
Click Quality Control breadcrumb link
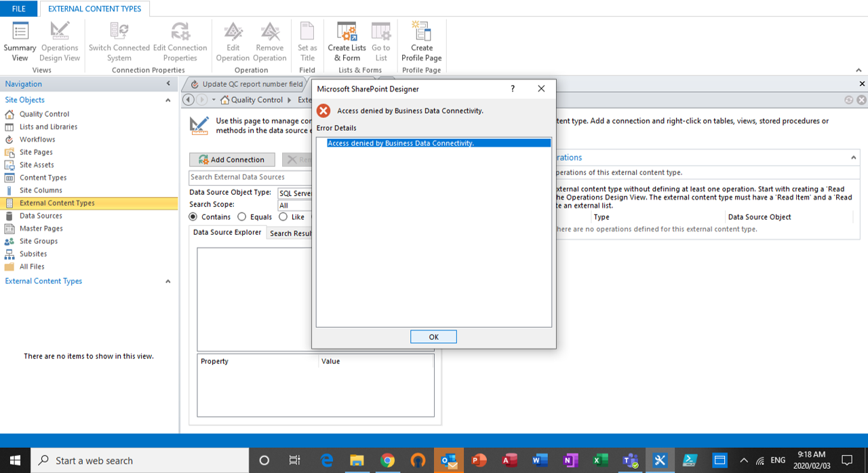pyautogui.click(x=257, y=100)
